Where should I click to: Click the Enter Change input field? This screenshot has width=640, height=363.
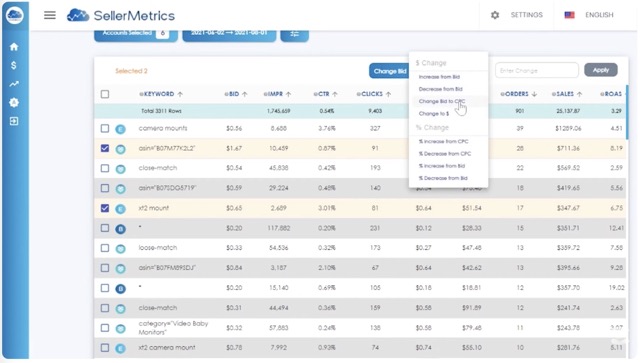537,70
